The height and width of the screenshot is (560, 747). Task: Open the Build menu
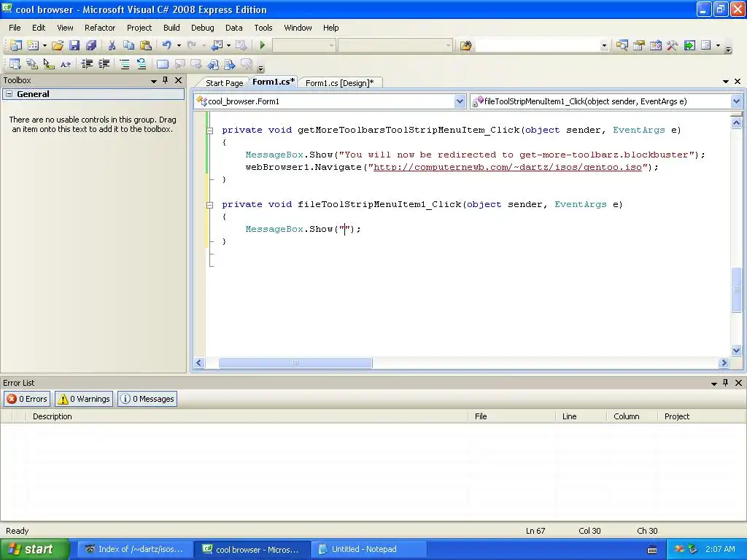pyautogui.click(x=171, y=28)
